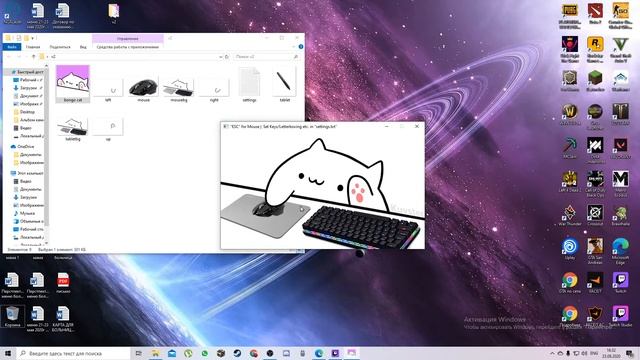The image size is (640, 360).
Task: Open the Windows Start menu
Action: (8, 353)
